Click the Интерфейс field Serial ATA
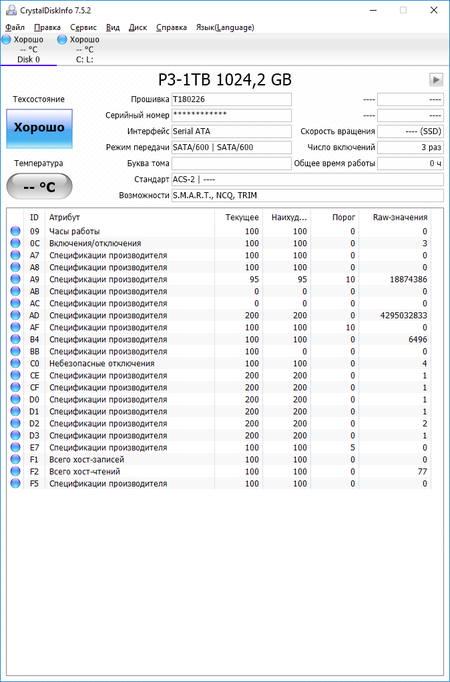 pyautogui.click(x=231, y=131)
